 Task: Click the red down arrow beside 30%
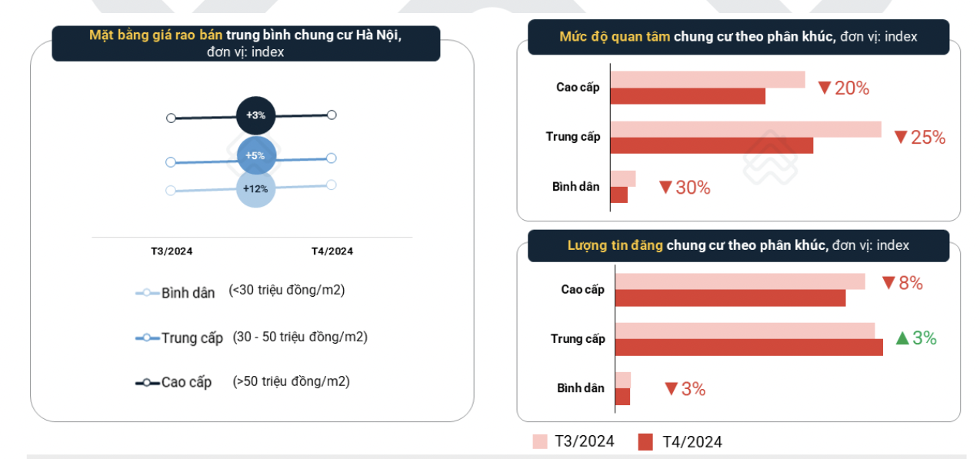point(665,188)
